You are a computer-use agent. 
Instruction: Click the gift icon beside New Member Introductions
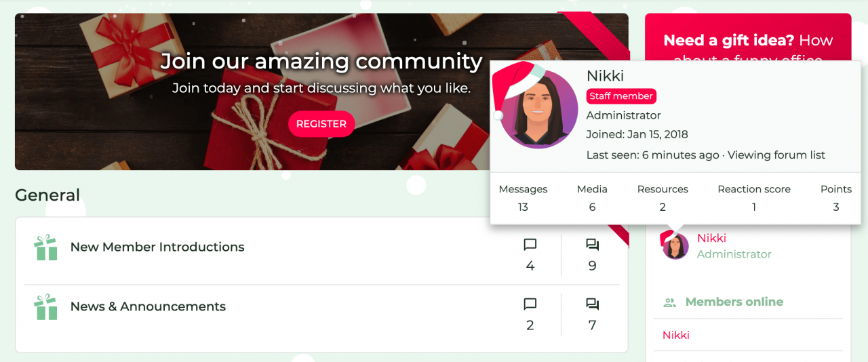tap(46, 247)
